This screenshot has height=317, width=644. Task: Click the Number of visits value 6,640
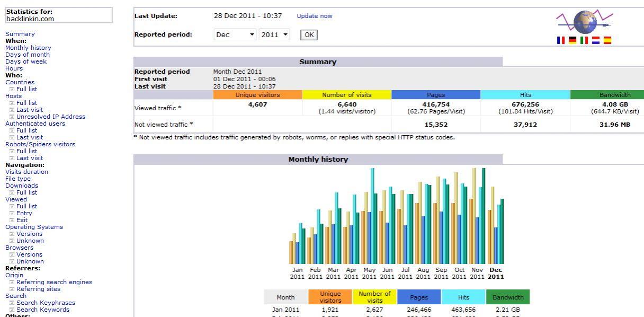point(347,104)
